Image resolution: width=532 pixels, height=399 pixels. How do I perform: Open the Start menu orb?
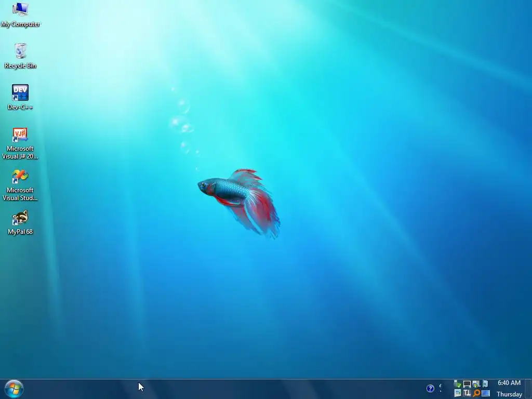pos(14,389)
